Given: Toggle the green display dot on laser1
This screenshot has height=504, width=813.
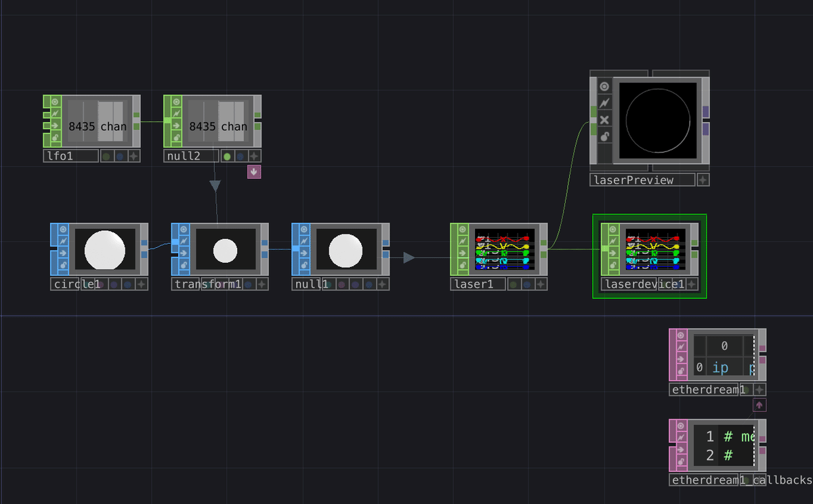Looking at the screenshot, I should 513,285.
